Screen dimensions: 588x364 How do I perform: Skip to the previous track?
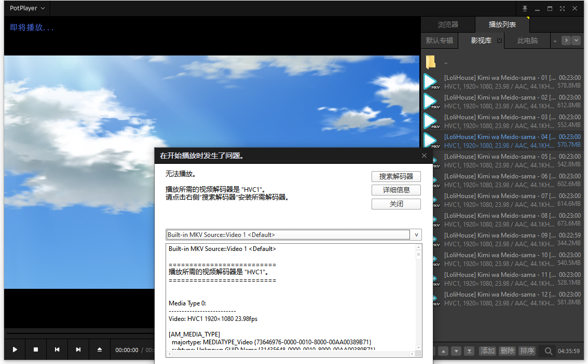(x=57, y=350)
